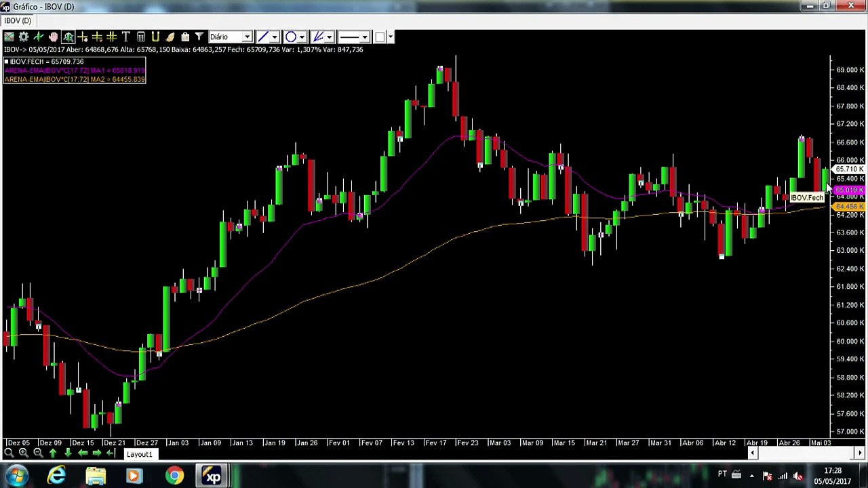Screen dimensions: 868x488
Task: Click the green down arrow
Action: pos(68,453)
